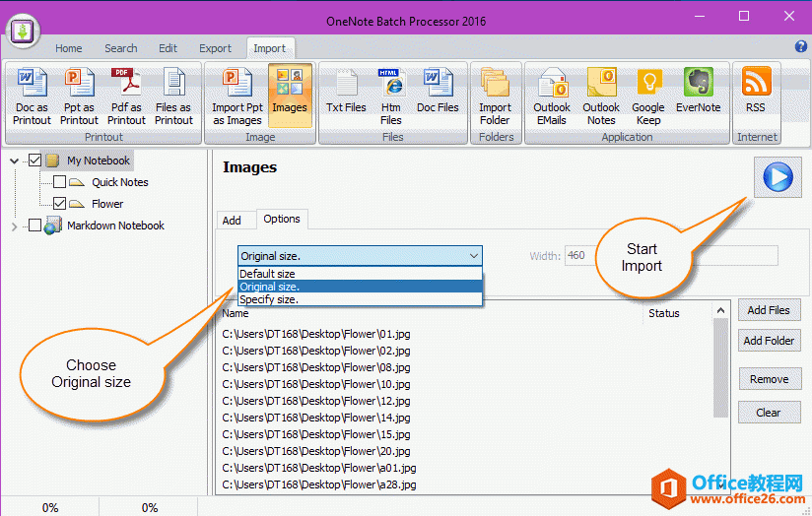This screenshot has width=812, height=516.
Task: Expand the Markdown Notebook tree node
Action: tap(14, 226)
